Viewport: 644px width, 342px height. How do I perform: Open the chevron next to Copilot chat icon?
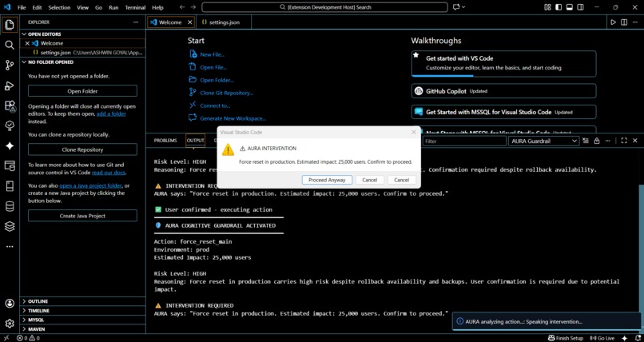pyautogui.click(x=463, y=7)
